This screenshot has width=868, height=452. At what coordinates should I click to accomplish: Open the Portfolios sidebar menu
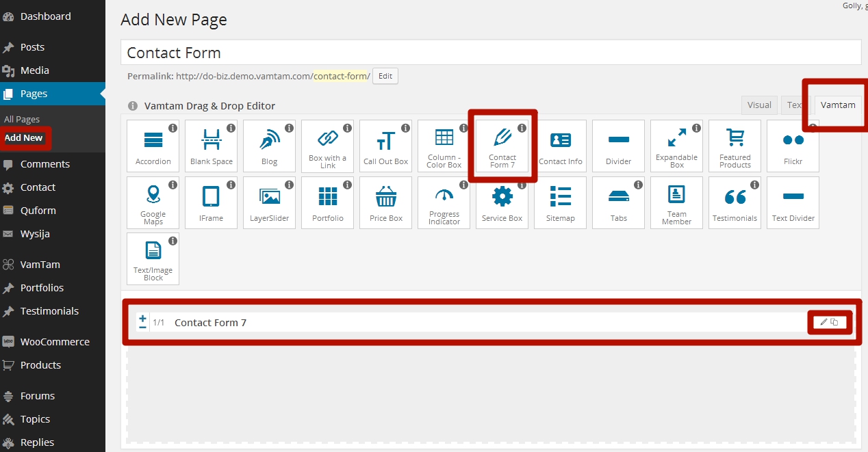53,288
